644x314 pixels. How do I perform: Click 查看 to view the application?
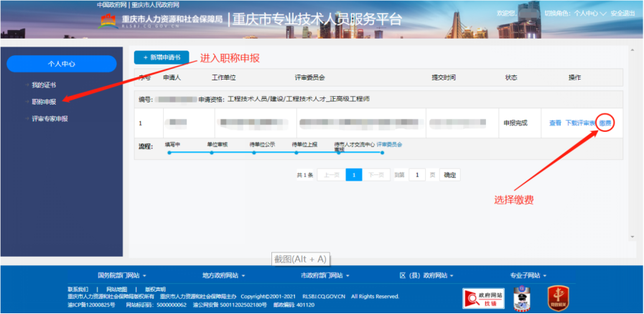pos(555,123)
